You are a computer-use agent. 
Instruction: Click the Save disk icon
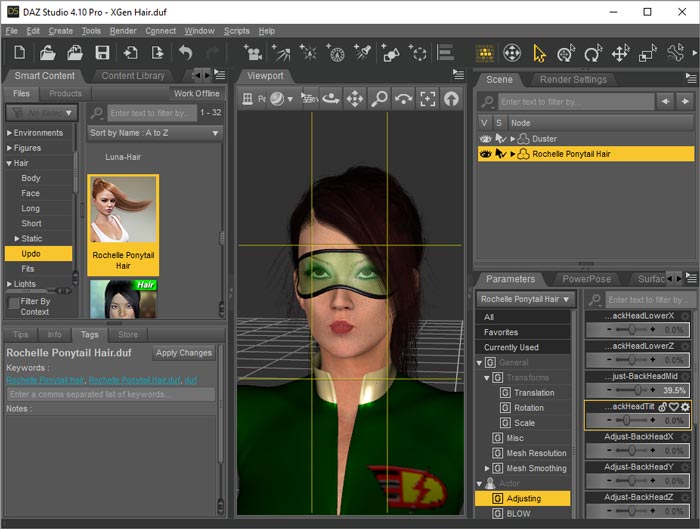(102, 53)
